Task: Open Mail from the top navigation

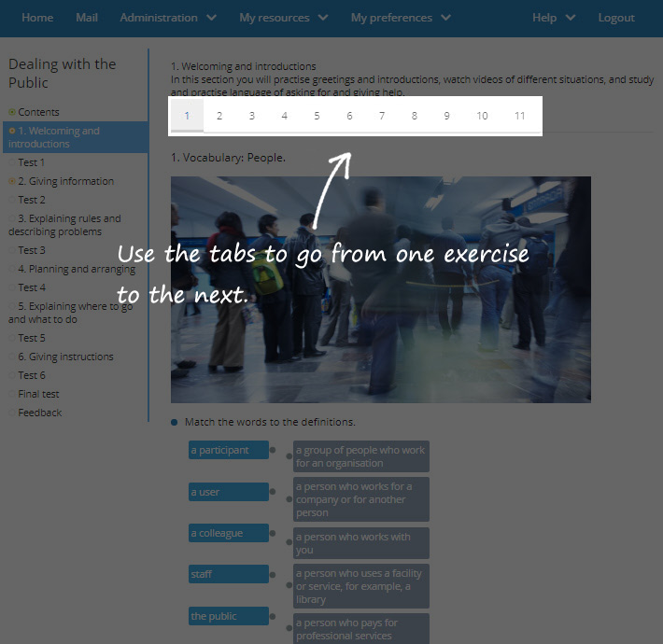Action: tap(87, 18)
